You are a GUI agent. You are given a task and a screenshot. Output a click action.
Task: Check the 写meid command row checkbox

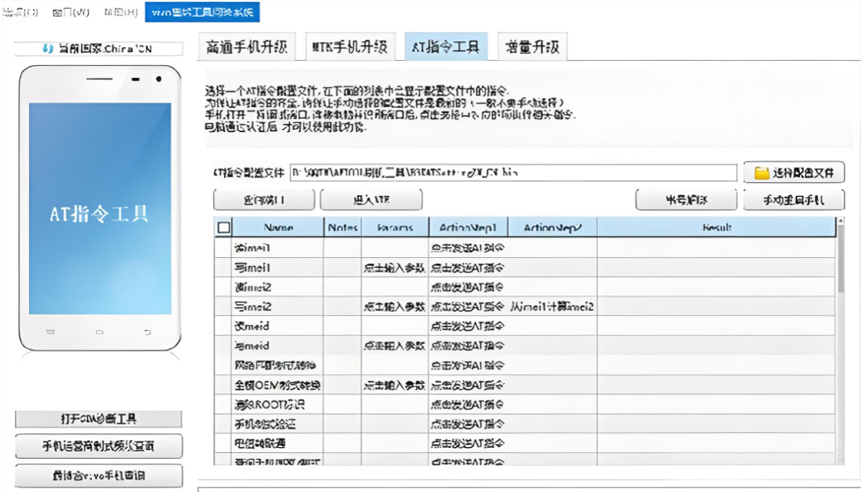pos(224,347)
